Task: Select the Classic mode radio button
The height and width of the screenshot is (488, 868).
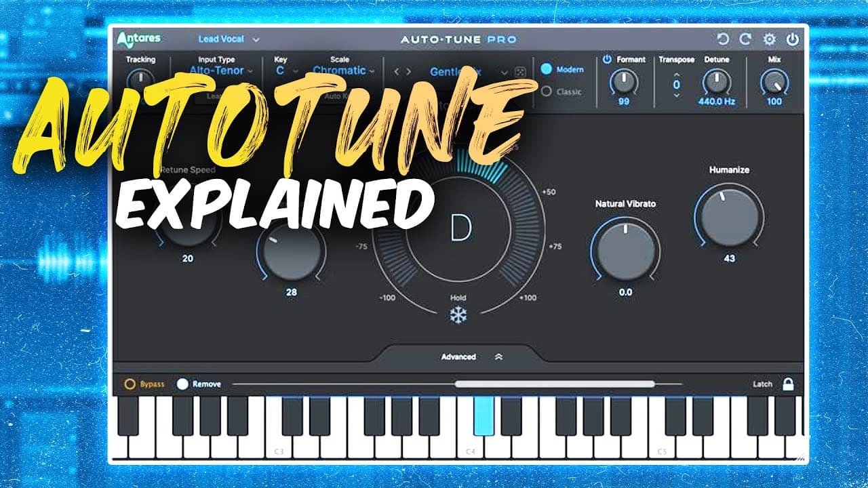Action: pos(547,91)
